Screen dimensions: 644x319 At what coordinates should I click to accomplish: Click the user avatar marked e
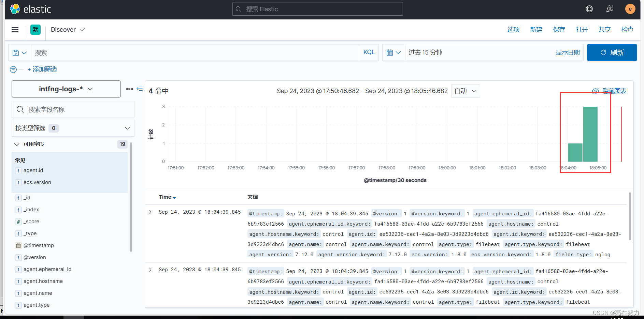[630, 9]
